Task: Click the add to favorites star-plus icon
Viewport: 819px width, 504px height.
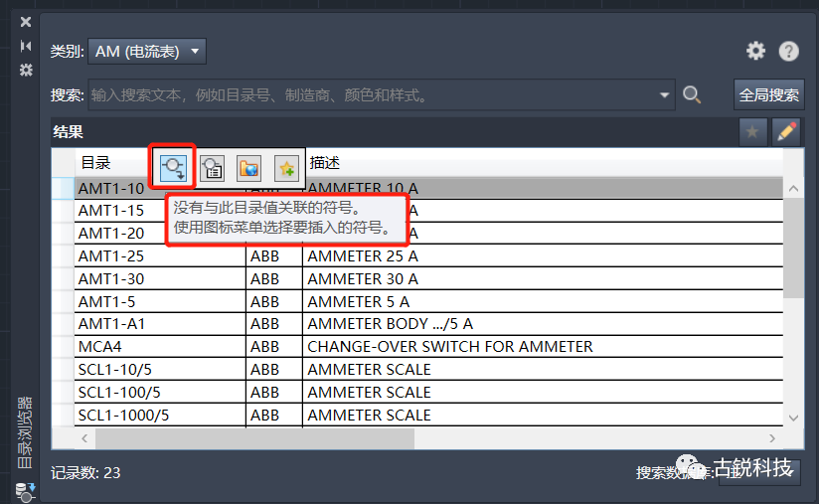Action: click(x=286, y=168)
